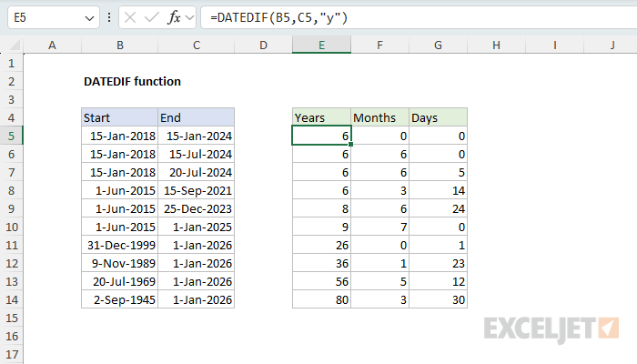The image size is (637, 364).
Task: Select Days cell showing 24
Action: tap(438, 208)
